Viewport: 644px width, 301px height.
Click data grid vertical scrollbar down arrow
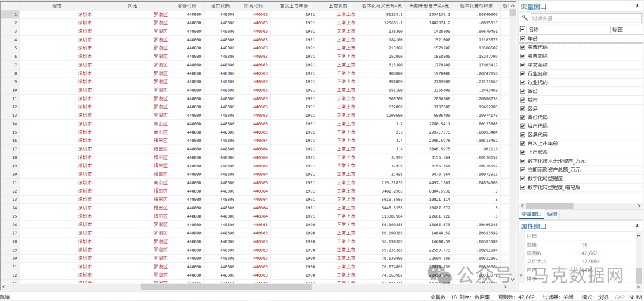coord(512,279)
